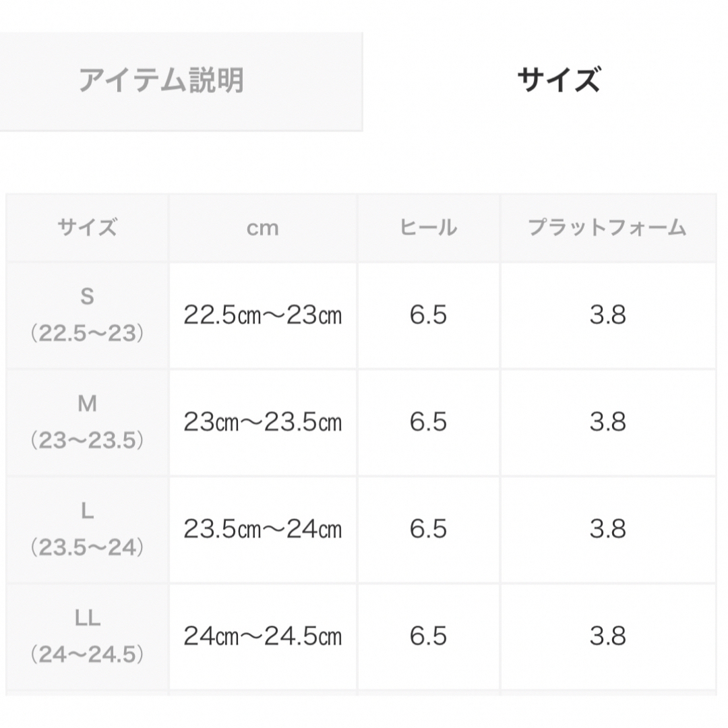
Task: Select the S (22.5〜23) size row label
Action: [87, 315]
